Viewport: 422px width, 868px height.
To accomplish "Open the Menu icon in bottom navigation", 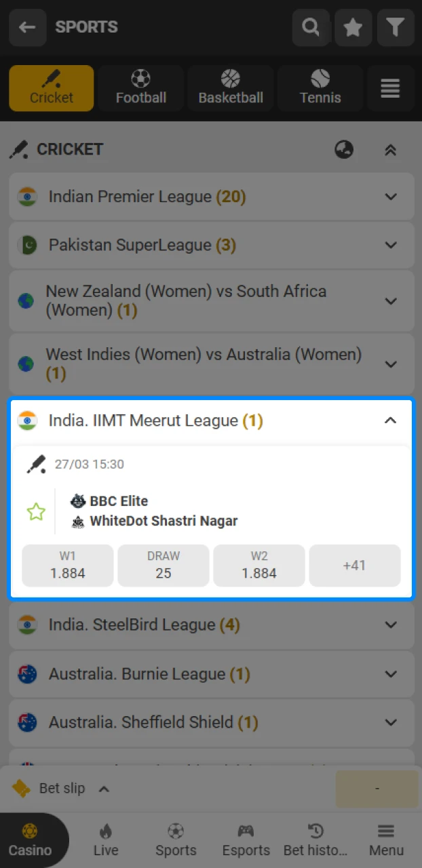I will [386, 840].
